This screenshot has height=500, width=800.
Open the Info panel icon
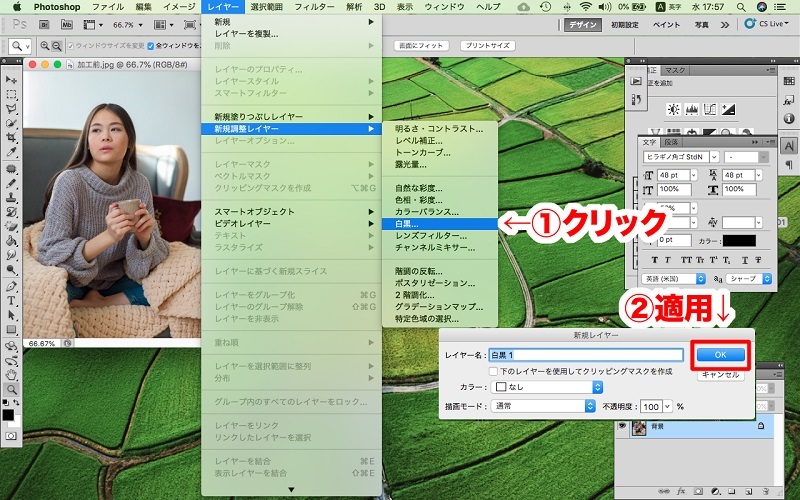tap(789, 118)
